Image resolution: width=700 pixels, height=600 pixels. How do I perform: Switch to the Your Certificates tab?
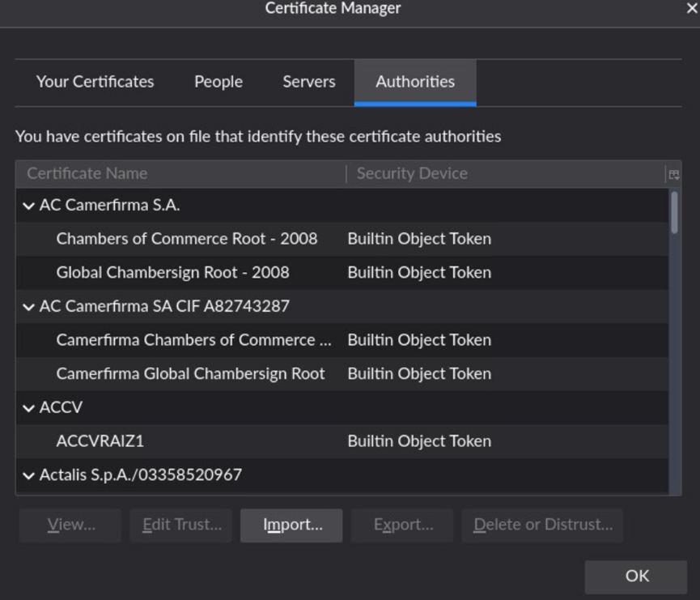pyautogui.click(x=95, y=83)
